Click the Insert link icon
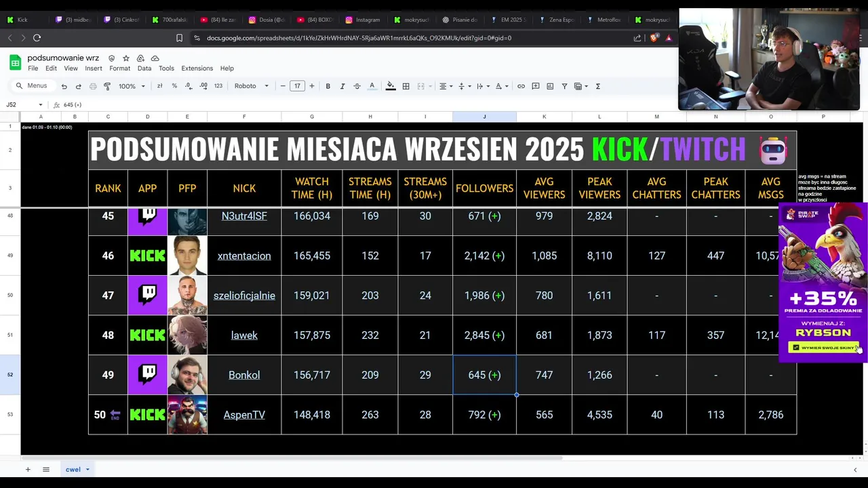868x488 pixels. (521, 86)
